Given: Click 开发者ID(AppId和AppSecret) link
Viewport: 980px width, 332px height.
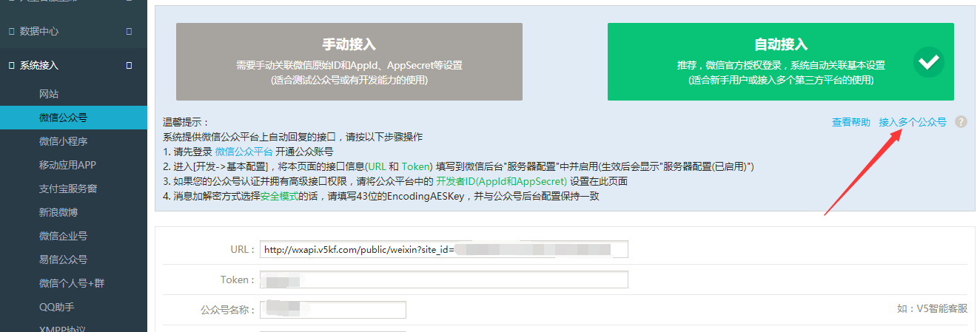Looking at the screenshot, I should [500, 182].
